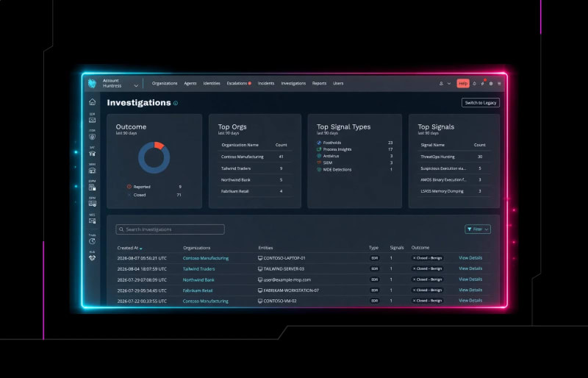Click the info icon beside Investigations title

pyautogui.click(x=176, y=103)
